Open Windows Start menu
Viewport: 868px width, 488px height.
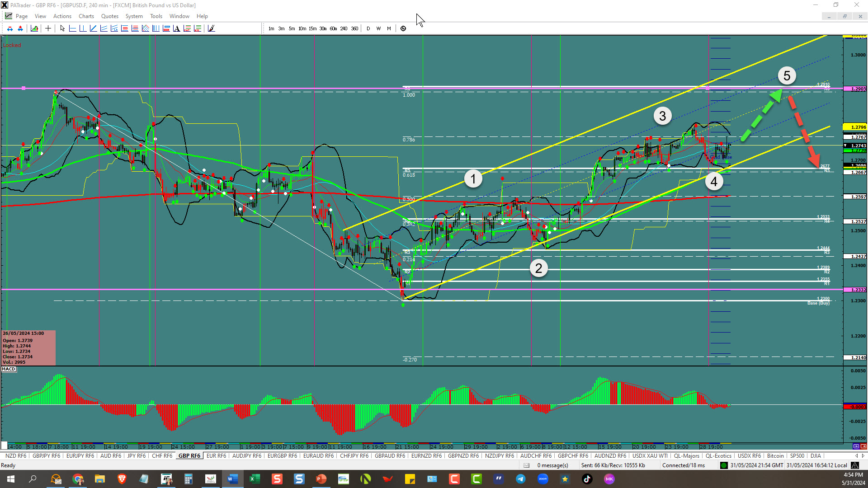(x=11, y=479)
